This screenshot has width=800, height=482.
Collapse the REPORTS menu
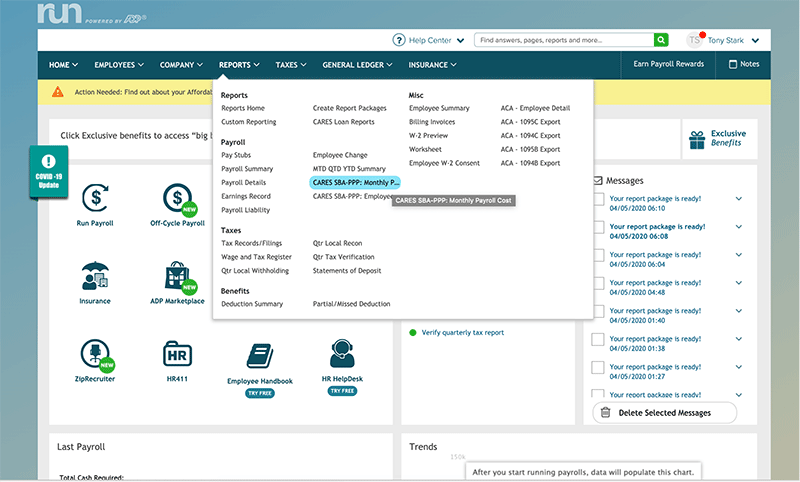point(239,65)
